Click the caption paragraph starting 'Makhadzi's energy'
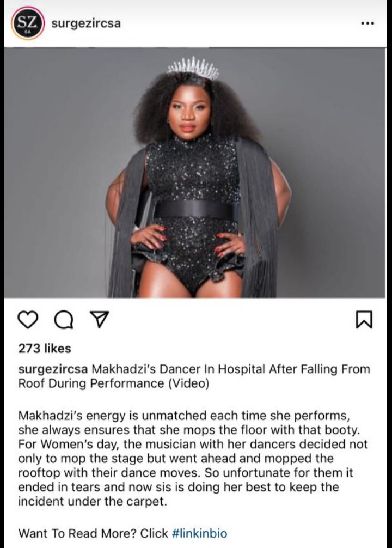Viewport: 392px width, 548px height. 193,459
